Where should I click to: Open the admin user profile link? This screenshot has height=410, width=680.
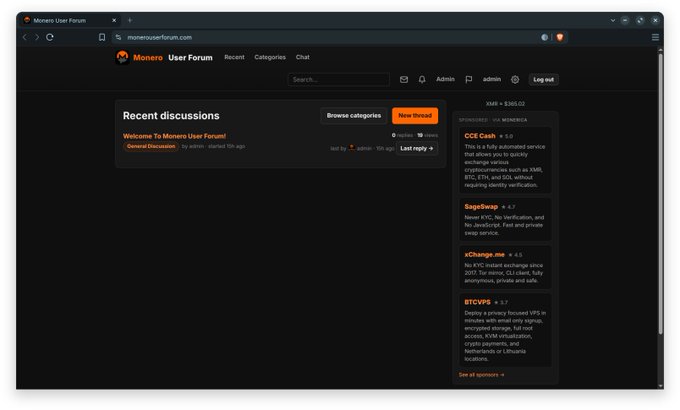pyautogui.click(x=492, y=79)
